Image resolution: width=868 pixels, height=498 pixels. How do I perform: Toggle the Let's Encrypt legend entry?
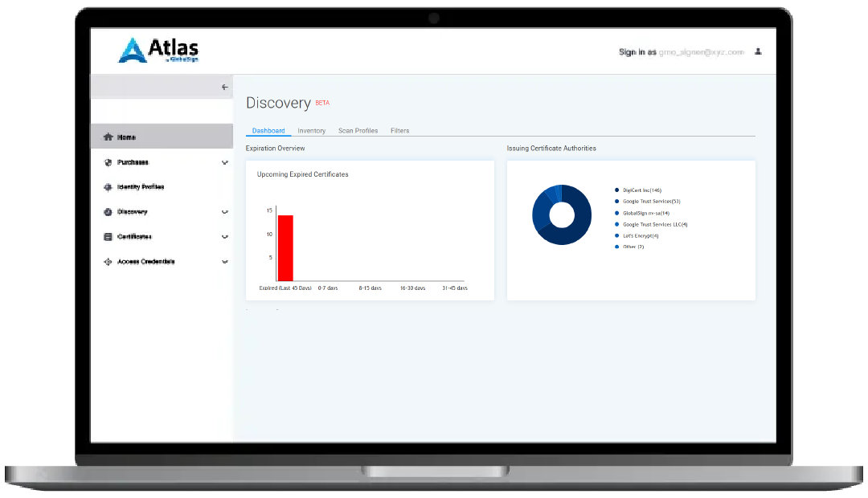(639, 235)
